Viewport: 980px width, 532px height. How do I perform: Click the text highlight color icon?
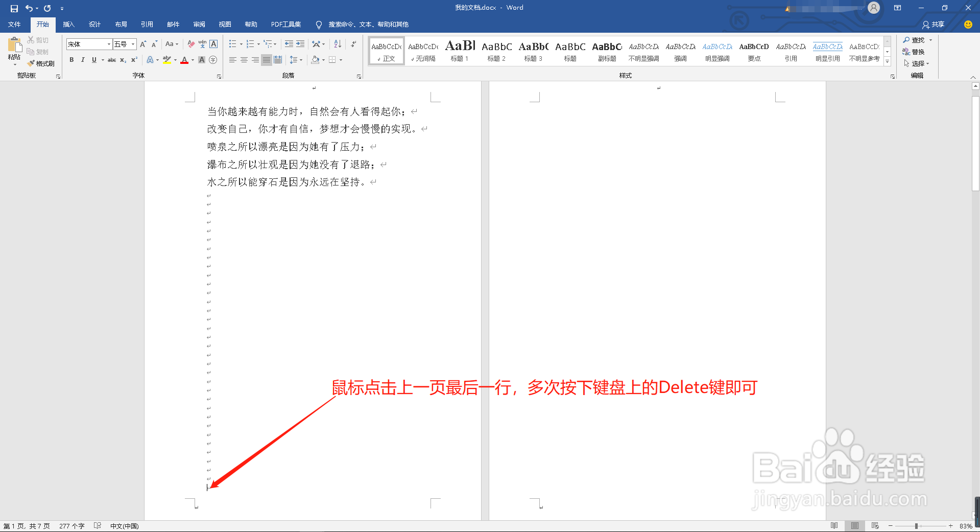167,60
